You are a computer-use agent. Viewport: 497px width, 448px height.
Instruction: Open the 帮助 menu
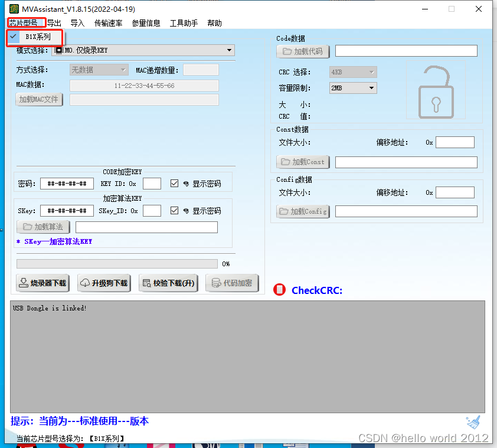click(x=214, y=23)
